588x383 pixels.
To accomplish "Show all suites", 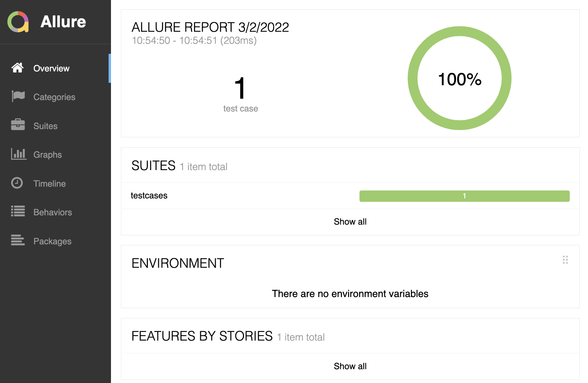I will 350,222.
